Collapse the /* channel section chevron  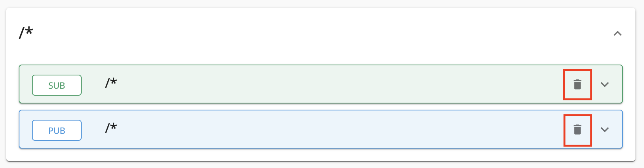(x=618, y=34)
